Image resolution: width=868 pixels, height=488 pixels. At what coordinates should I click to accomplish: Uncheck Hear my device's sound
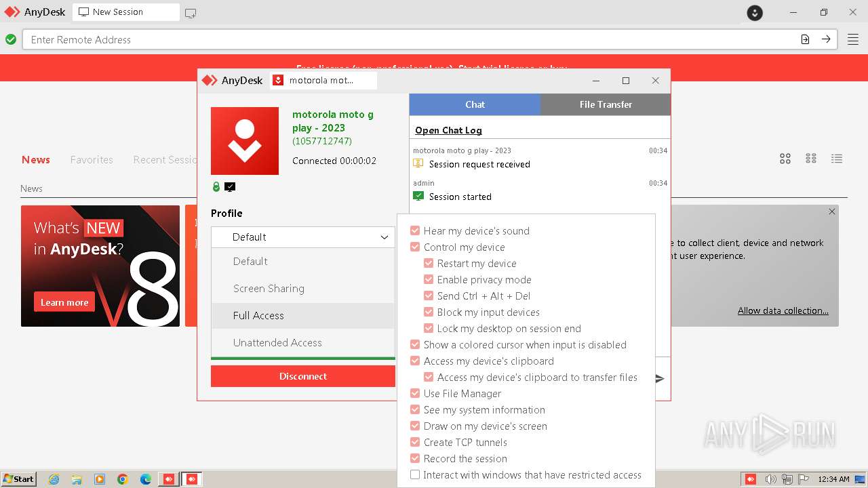(x=415, y=231)
